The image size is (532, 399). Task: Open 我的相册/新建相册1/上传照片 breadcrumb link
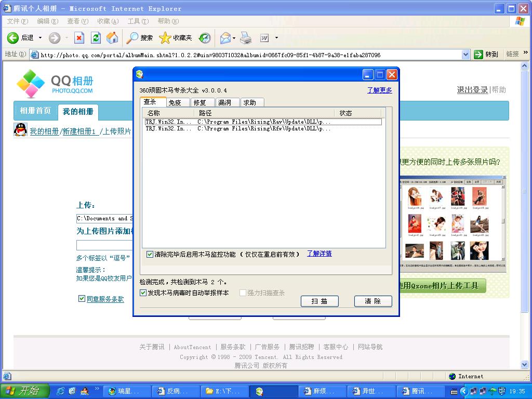pyautogui.click(x=81, y=131)
